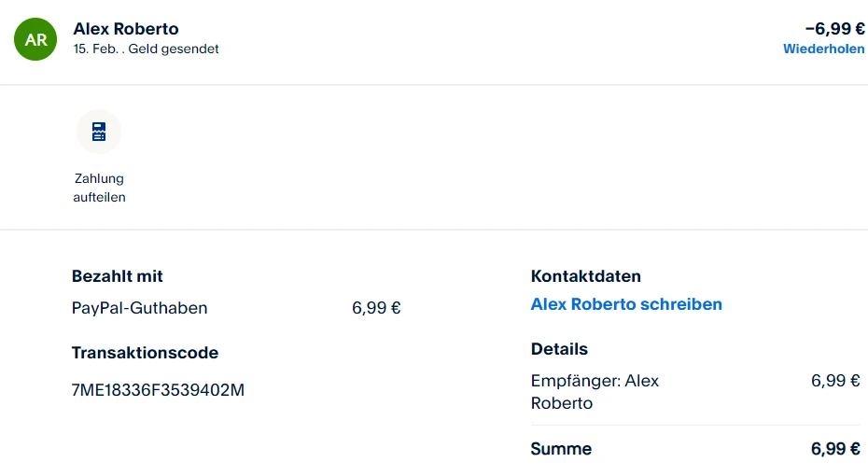The height and width of the screenshot is (476, 868).
Task: Select the Zahlung aufteilen label
Action: click(99, 188)
